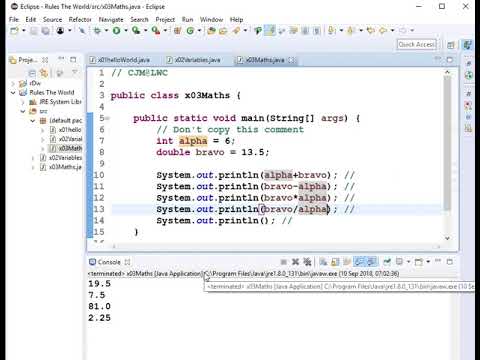
Task: Close the x03Maths.java editor tab
Action: 292,60
